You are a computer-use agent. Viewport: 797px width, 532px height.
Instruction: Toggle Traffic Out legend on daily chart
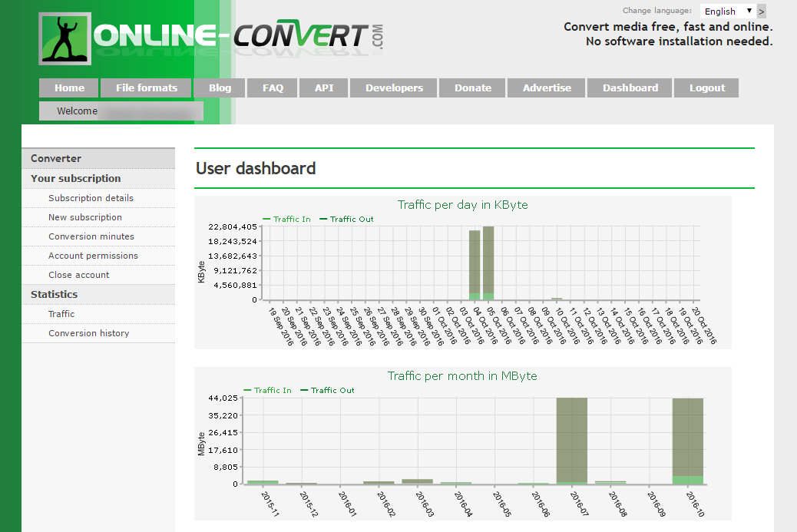(x=346, y=219)
